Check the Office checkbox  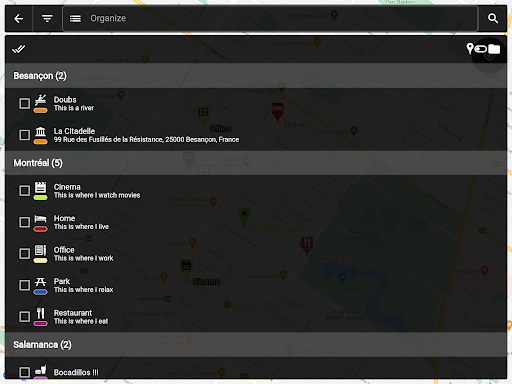(24, 254)
